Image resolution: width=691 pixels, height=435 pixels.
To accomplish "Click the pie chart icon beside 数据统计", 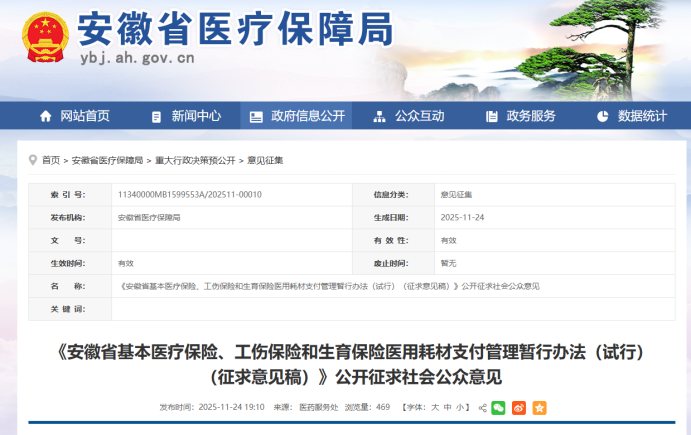I will pos(602,116).
